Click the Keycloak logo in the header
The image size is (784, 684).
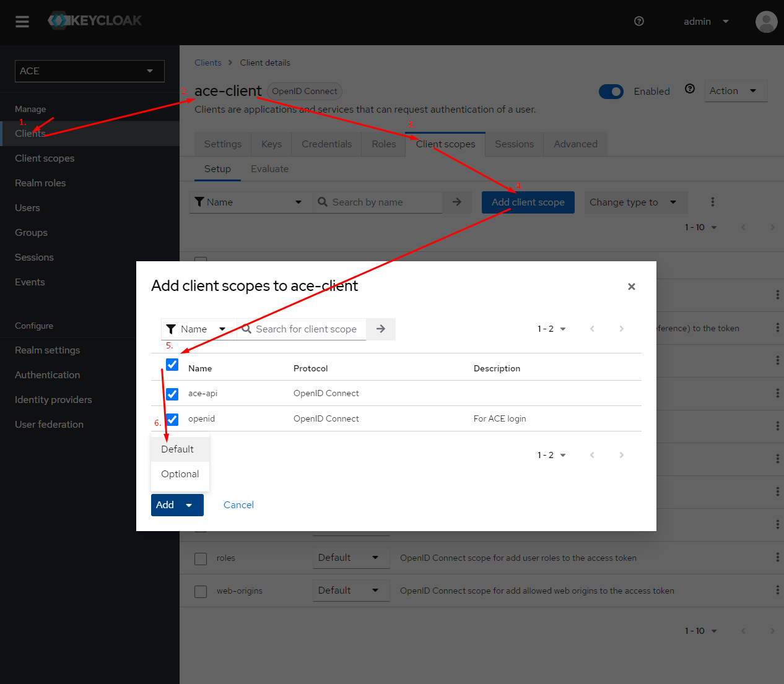94,20
